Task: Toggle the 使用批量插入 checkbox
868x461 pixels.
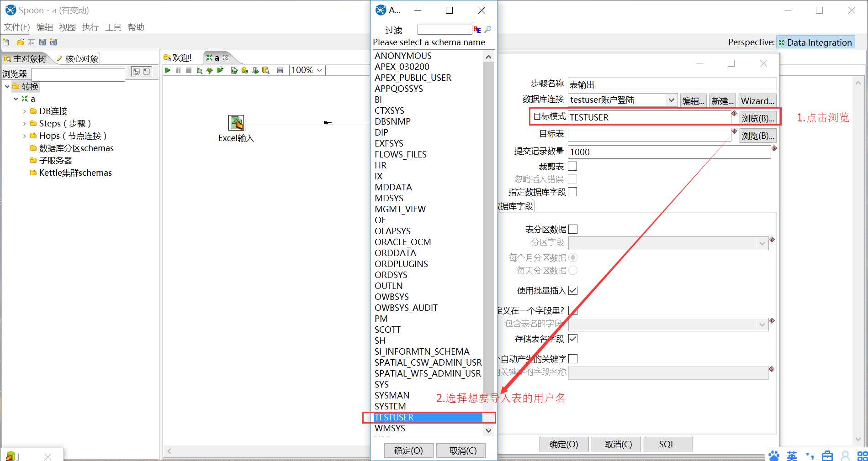Action: click(573, 290)
